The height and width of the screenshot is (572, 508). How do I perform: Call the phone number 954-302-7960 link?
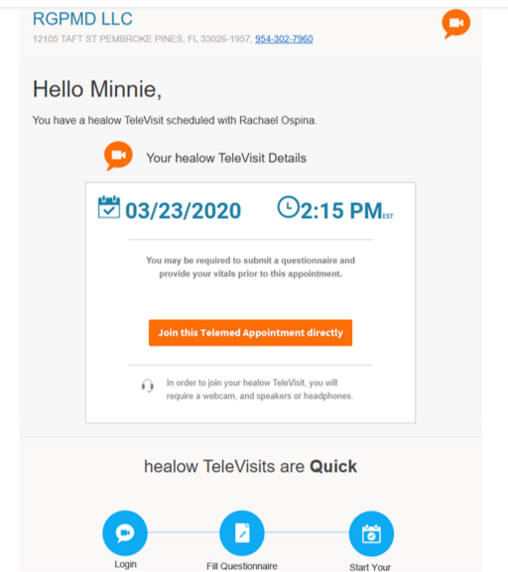284,39
